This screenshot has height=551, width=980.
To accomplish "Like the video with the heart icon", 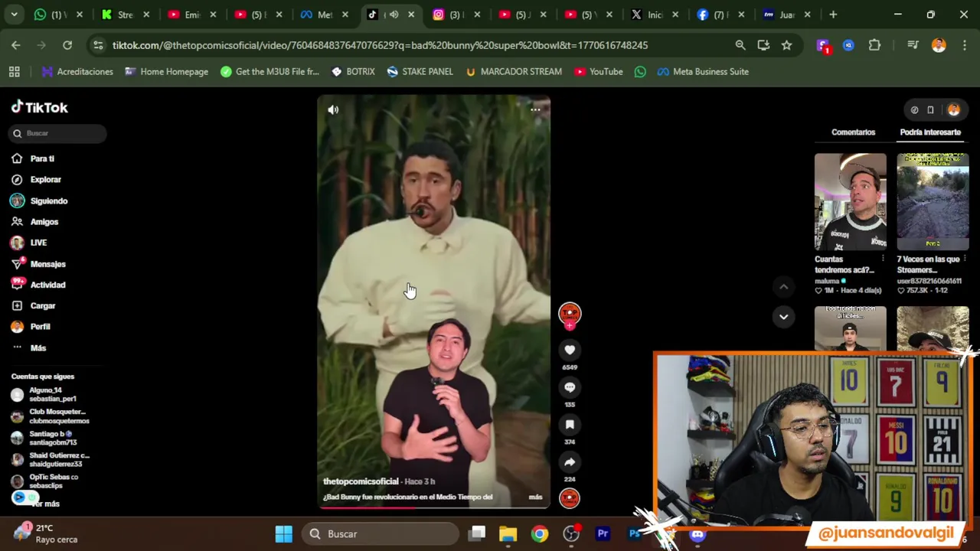I will 570,350.
